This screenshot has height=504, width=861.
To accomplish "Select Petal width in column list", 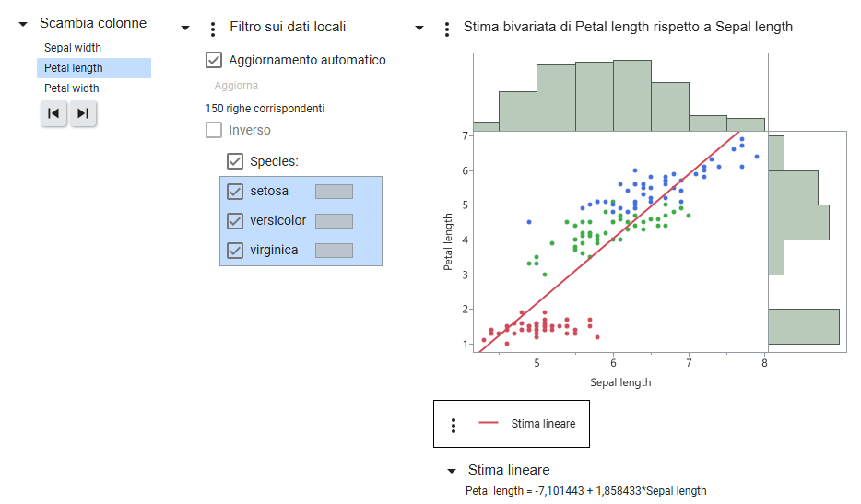I will pos(71,88).
